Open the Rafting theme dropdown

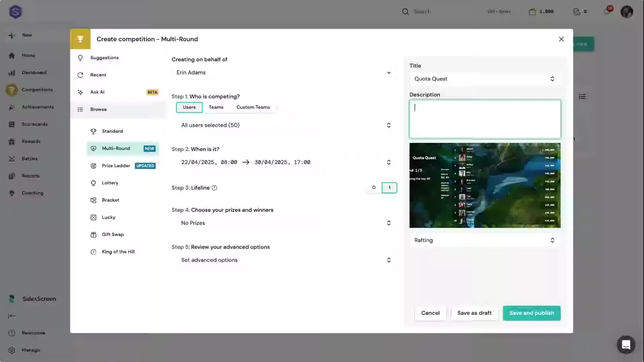[485, 240]
